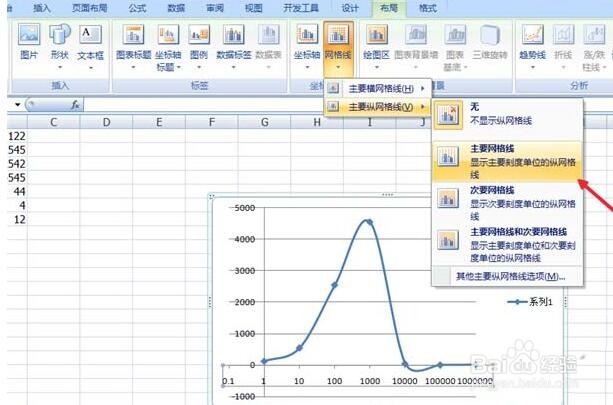Select the 系列1 legend entry
Image resolution: width=613 pixels, height=405 pixels.
(530, 302)
